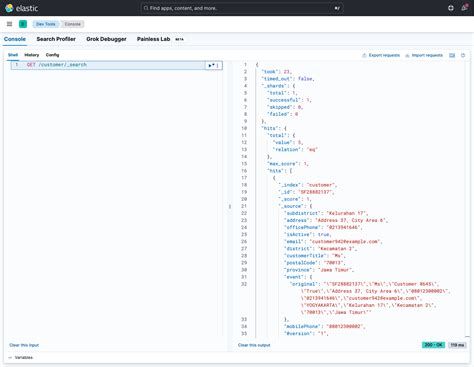Click the "successful": 1 line
Image resolution: width=474 pixels, height=367 pixels.
pyautogui.click(x=289, y=100)
